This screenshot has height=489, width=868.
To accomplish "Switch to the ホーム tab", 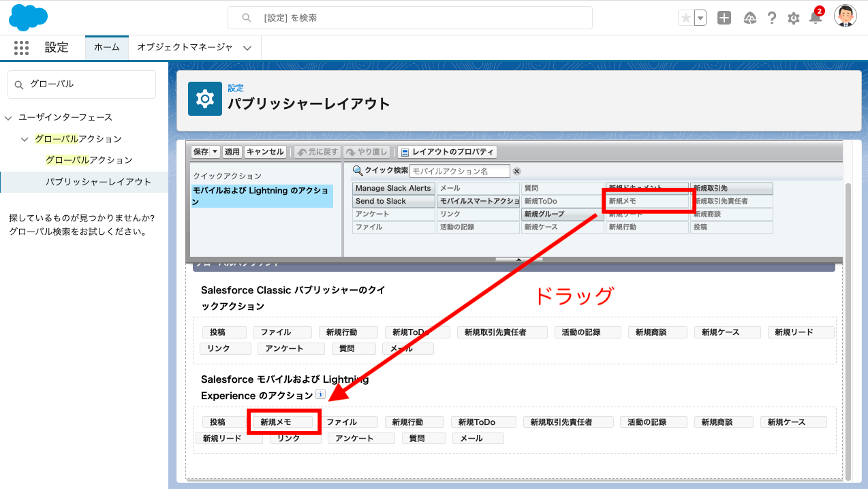I will 107,48.
